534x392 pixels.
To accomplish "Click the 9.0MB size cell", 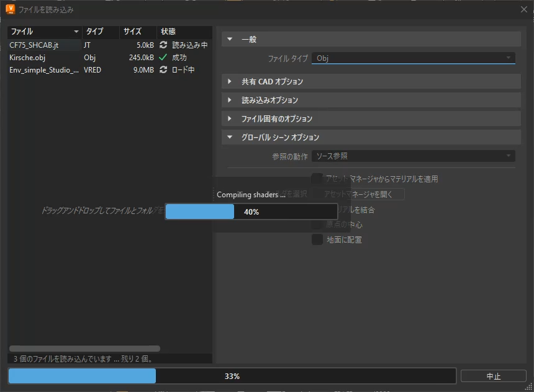I will coord(143,69).
